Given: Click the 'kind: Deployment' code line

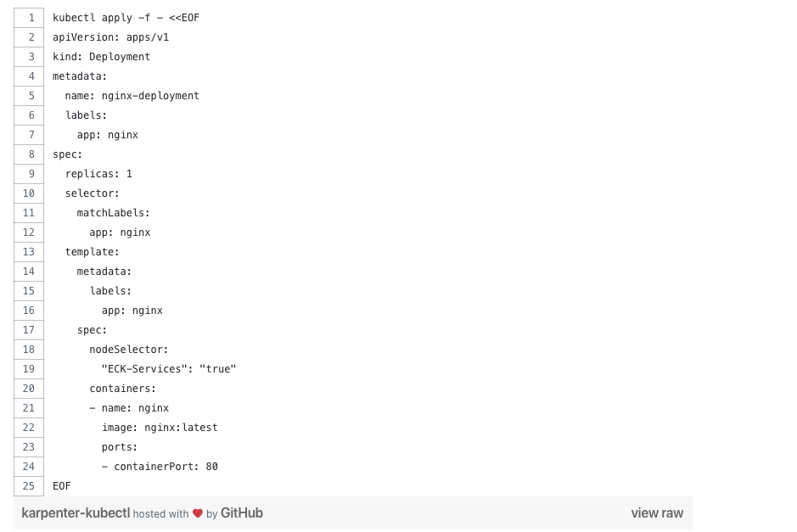Looking at the screenshot, I should tap(102, 57).
